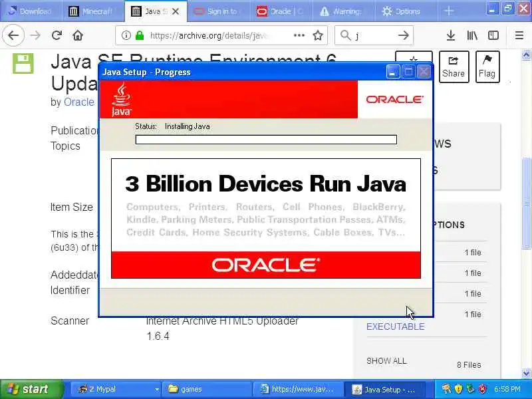532x399 pixels.
Task: Open the hamburger application menu
Action: 519,35
